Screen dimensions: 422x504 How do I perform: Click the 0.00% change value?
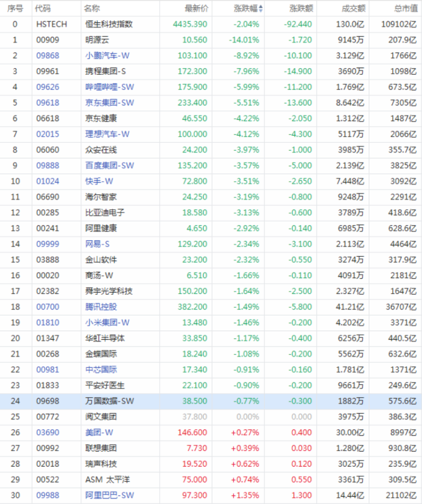tap(248, 417)
